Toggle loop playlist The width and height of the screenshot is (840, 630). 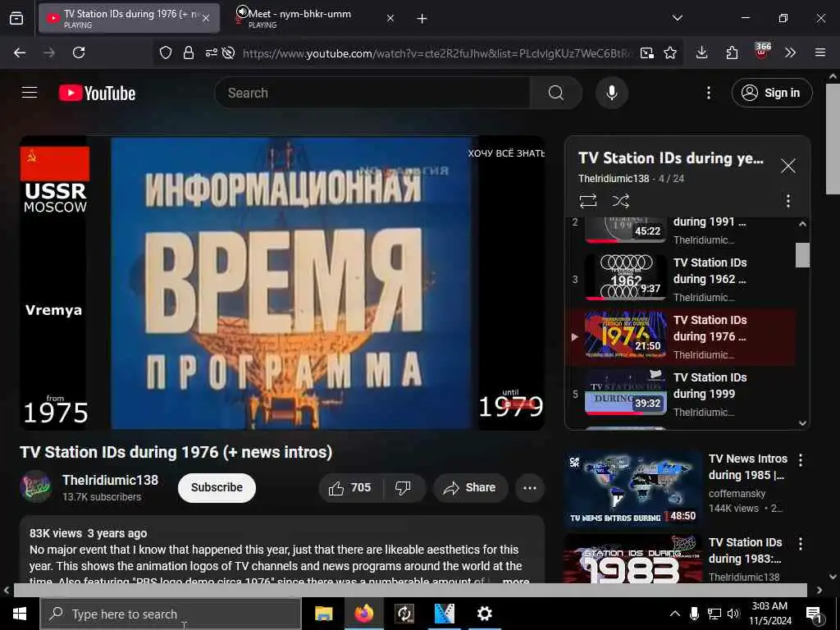point(587,201)
